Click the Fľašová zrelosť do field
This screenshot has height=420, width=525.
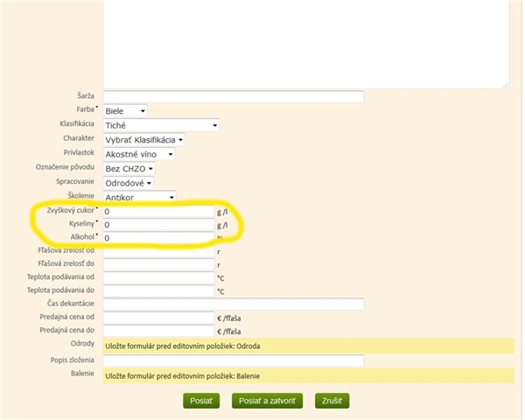click(158, 264)
